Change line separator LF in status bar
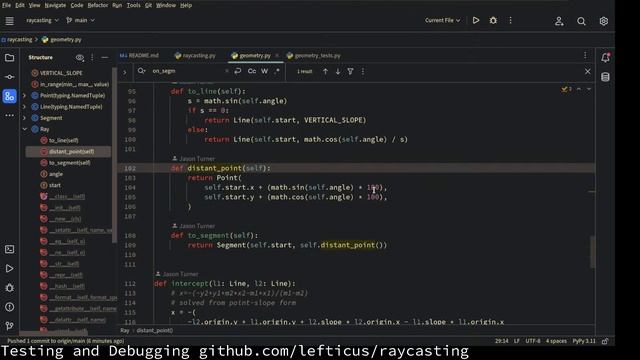 (x=516, y=341)
